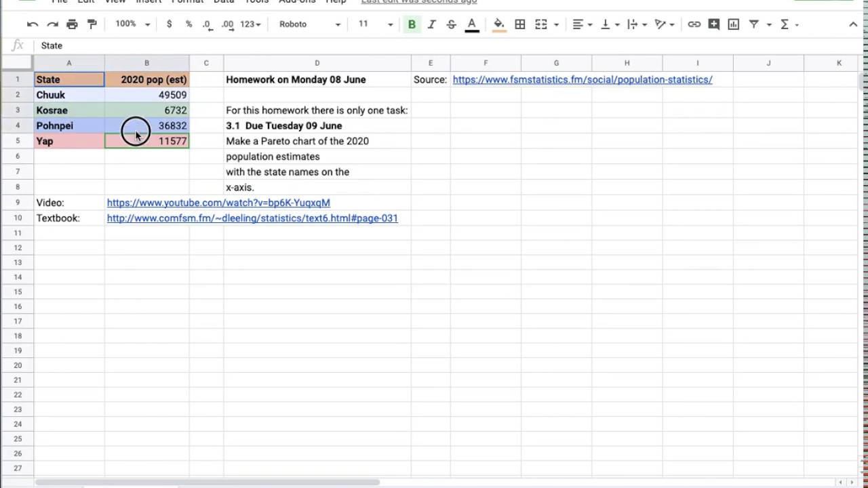Open vertical align dropdown

(610, 24)
